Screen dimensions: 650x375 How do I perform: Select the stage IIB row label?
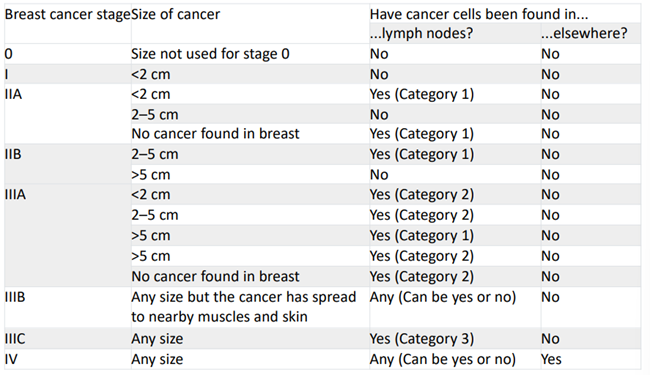[13, 154]
